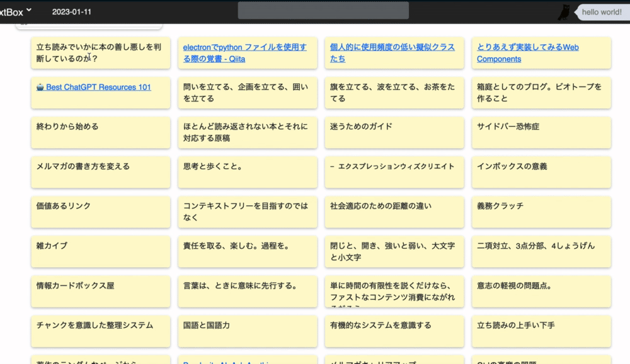Select the "サイドバー恐怖症" note card

(541, 132)
